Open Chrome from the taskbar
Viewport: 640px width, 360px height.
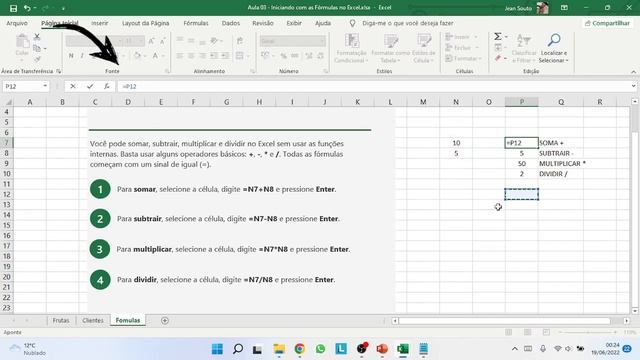click(x=300, y=349)
